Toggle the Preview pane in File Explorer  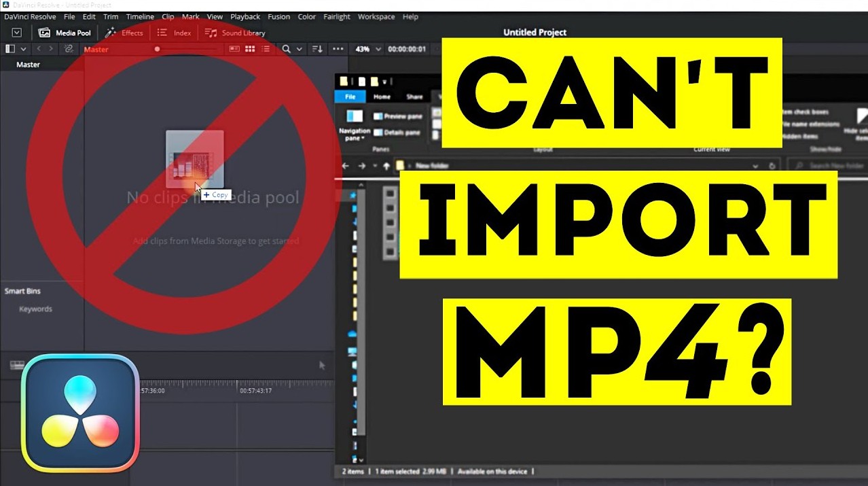tap(397, 116)
